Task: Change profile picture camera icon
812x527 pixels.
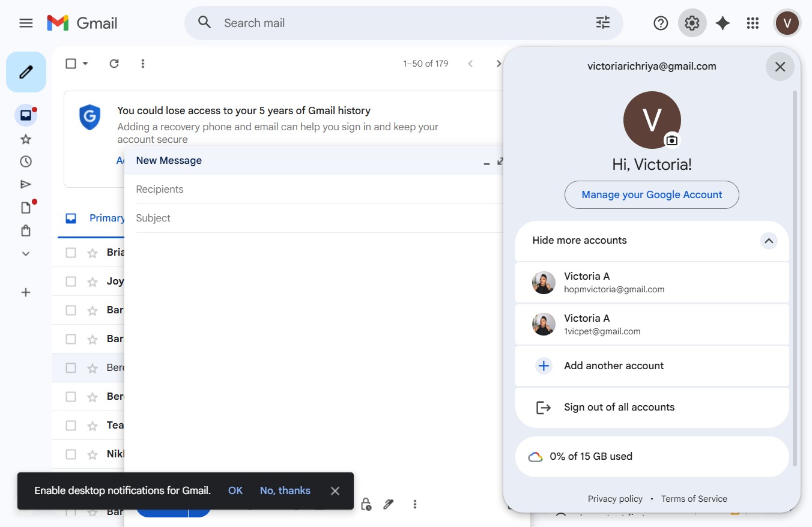Action: tap(671, 140)
